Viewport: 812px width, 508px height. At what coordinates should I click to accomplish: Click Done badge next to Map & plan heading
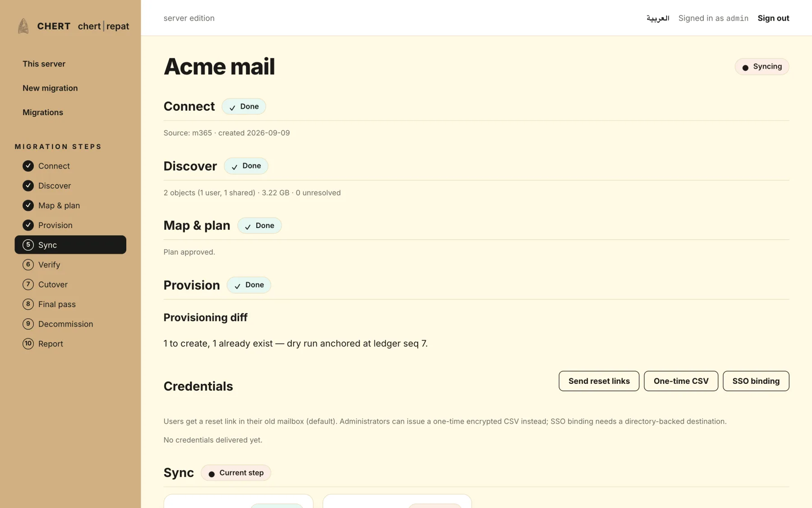point(259,225)
